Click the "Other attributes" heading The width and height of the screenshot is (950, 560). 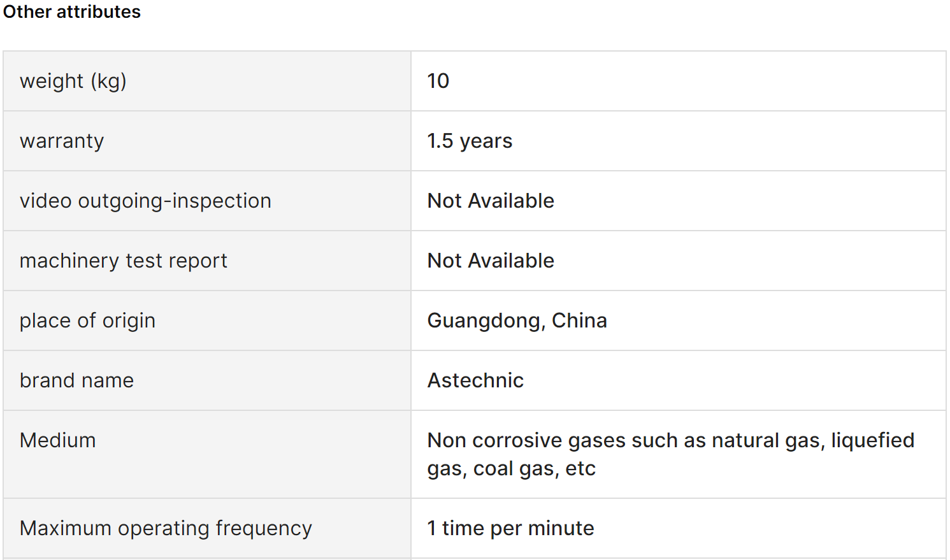[72, 12]
